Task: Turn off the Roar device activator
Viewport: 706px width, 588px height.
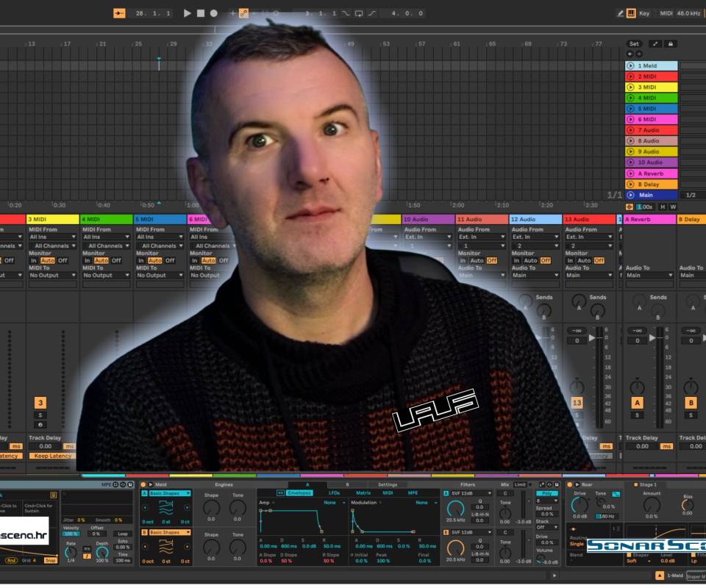Action: [569, 484]
